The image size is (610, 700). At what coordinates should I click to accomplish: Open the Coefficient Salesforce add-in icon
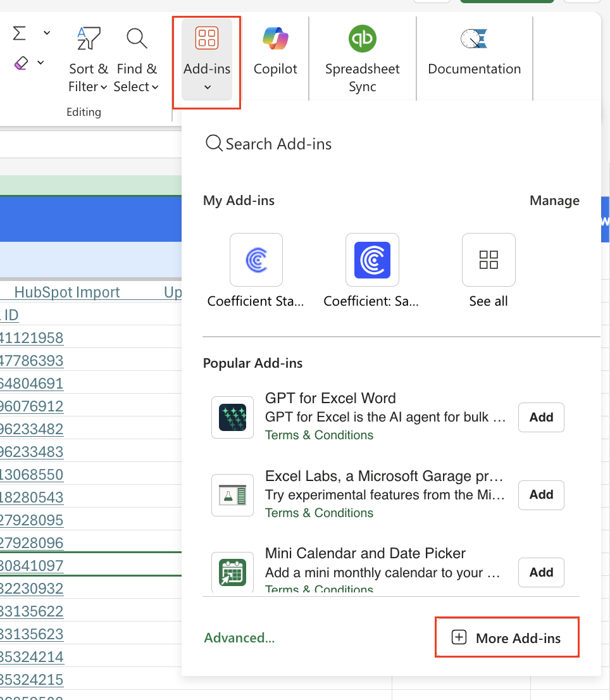coord(372,260)
